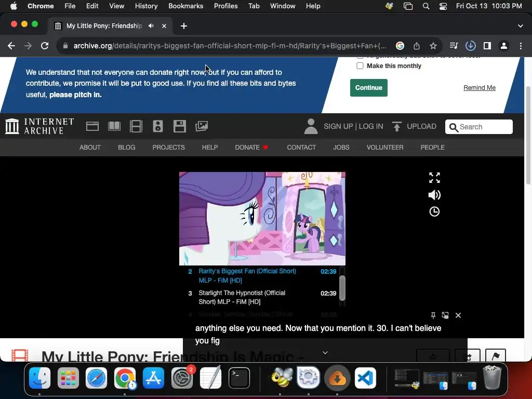
Task: Open the DONATE nav item
Action: (251, 147)
